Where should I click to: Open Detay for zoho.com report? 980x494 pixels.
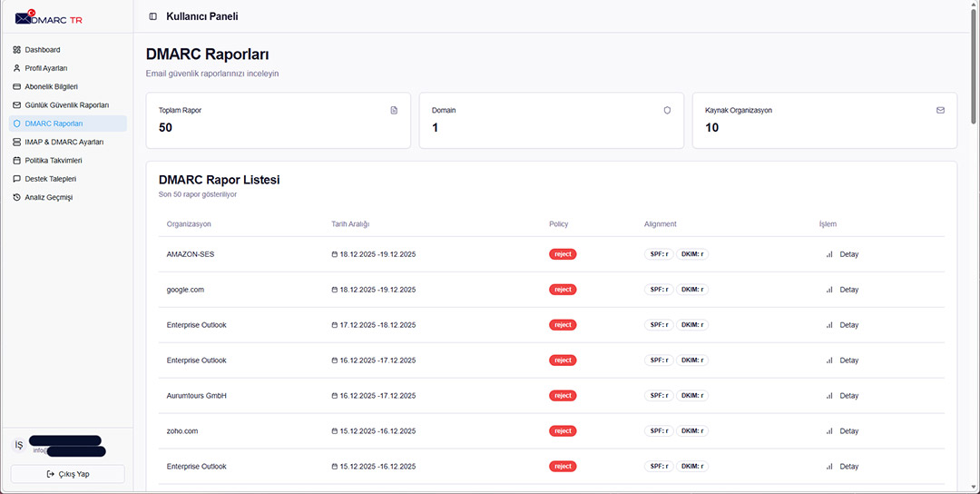pyautogui.click(x=848, y=431)
